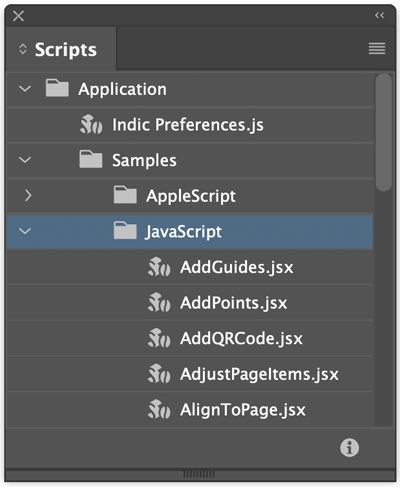Click the panel bottom resize gripper
Viewport: 400px width, 487px height.
[x=199, y=474]
